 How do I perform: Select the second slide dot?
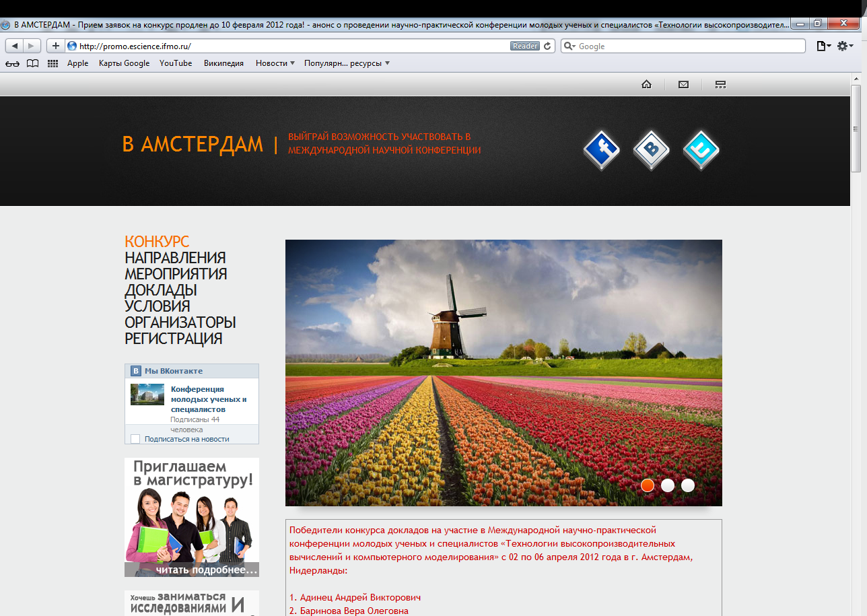(668, 485)
